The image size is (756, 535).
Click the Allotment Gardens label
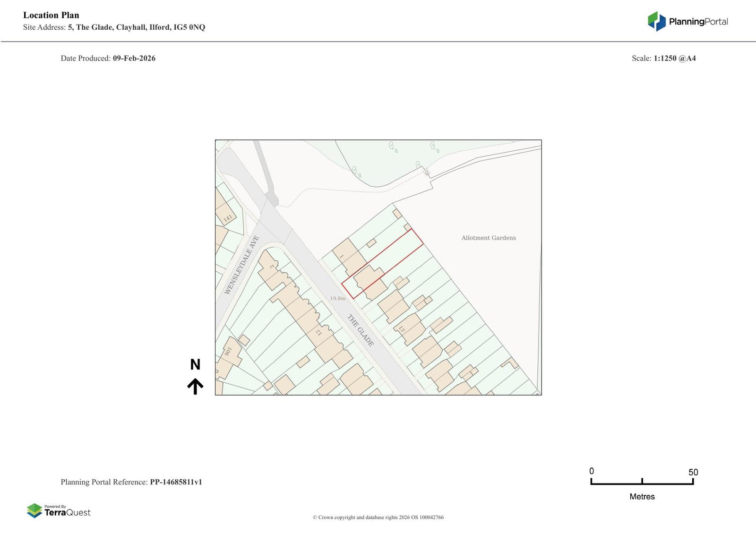click(488, 238)
